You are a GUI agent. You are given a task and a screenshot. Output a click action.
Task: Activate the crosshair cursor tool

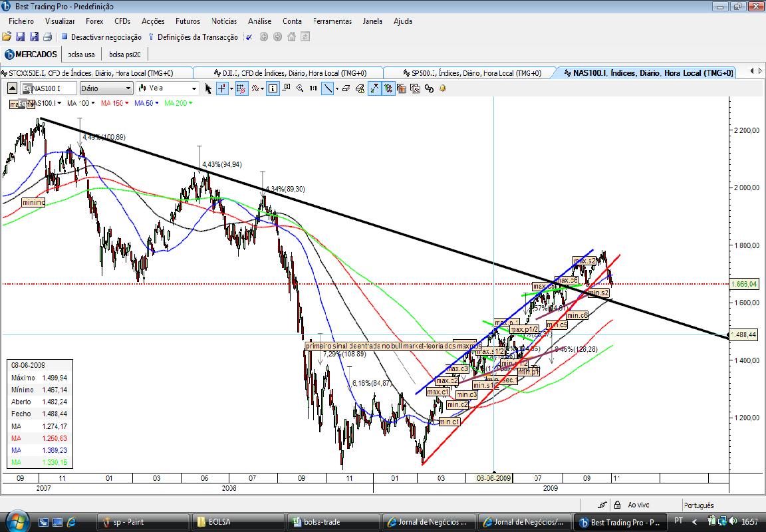tap(222, 88)
